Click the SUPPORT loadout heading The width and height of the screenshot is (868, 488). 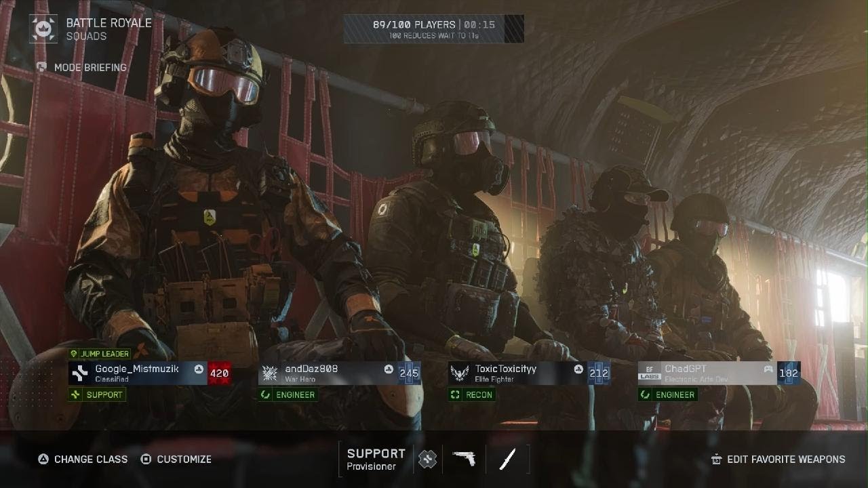[376, 453]
